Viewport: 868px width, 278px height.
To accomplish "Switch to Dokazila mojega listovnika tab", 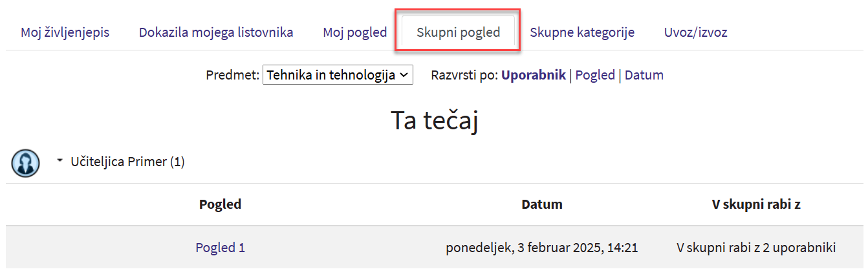I will 216,32.
